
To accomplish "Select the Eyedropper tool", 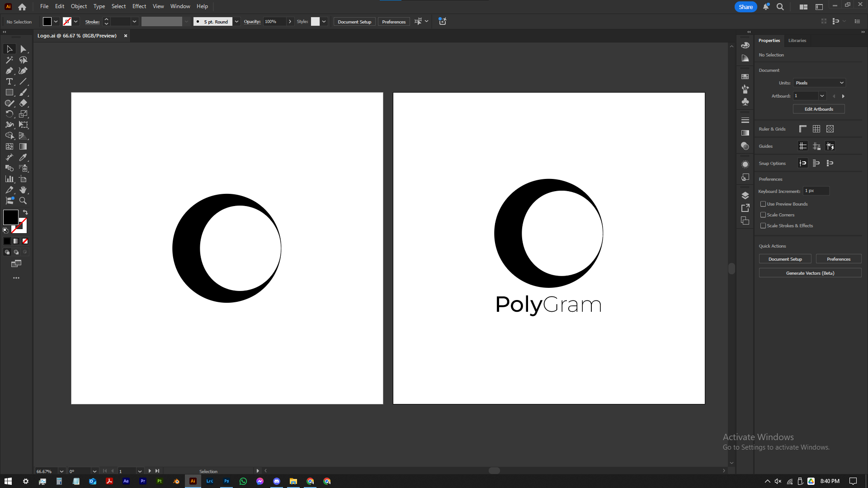I will pyautogui.click(x=24, y=157).
